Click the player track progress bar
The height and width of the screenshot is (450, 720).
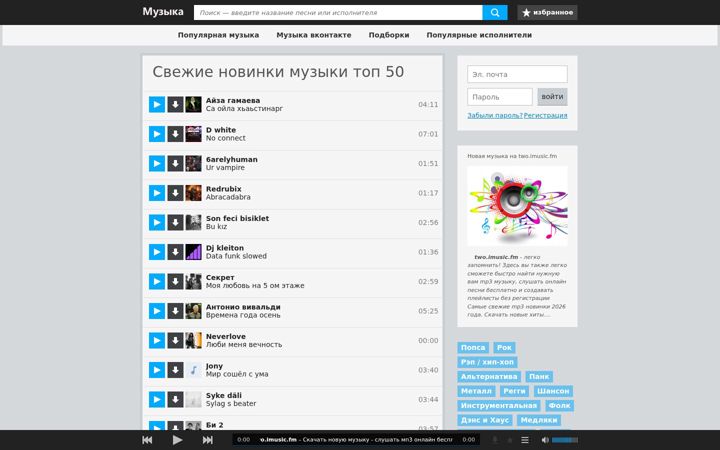pyautogui.click(x=356, y=440)
